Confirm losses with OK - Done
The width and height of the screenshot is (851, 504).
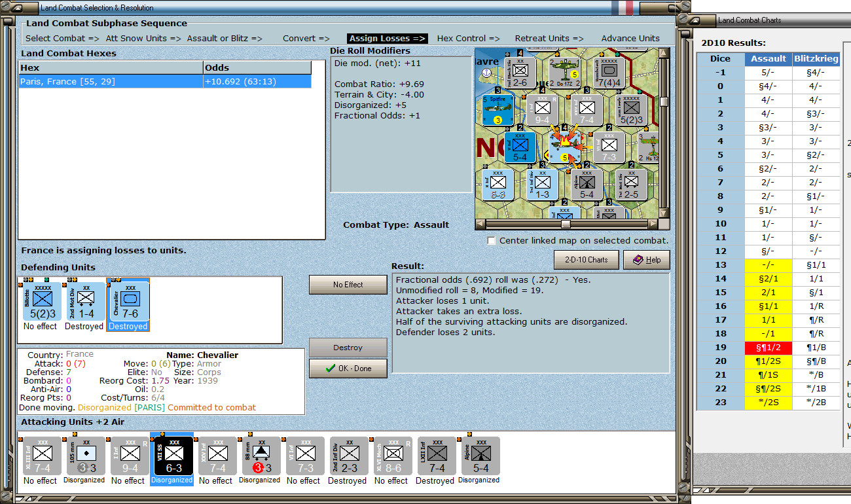tap(348, 369)
